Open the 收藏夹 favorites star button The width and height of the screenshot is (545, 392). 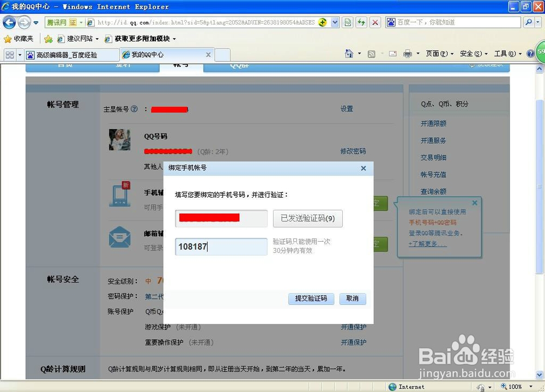click(19, 39)
